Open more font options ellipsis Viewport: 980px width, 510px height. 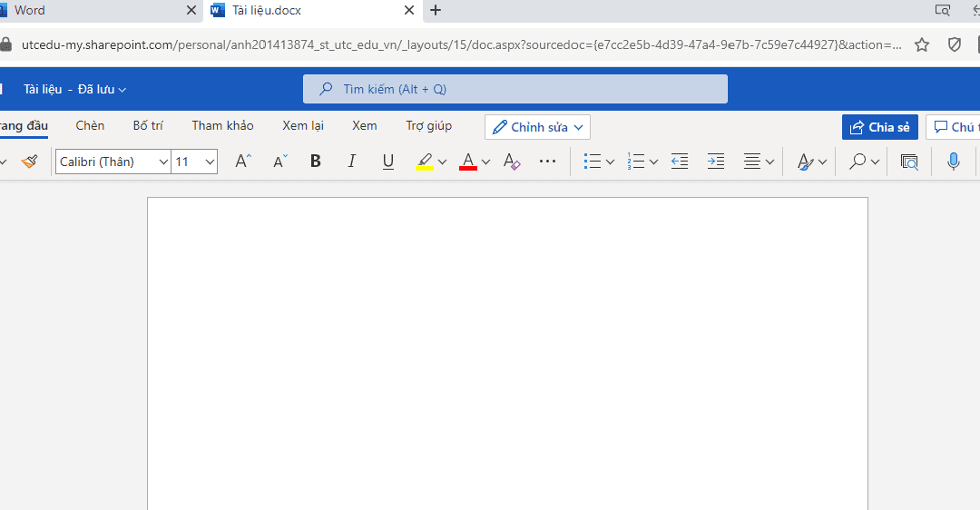tap(547, 162)
